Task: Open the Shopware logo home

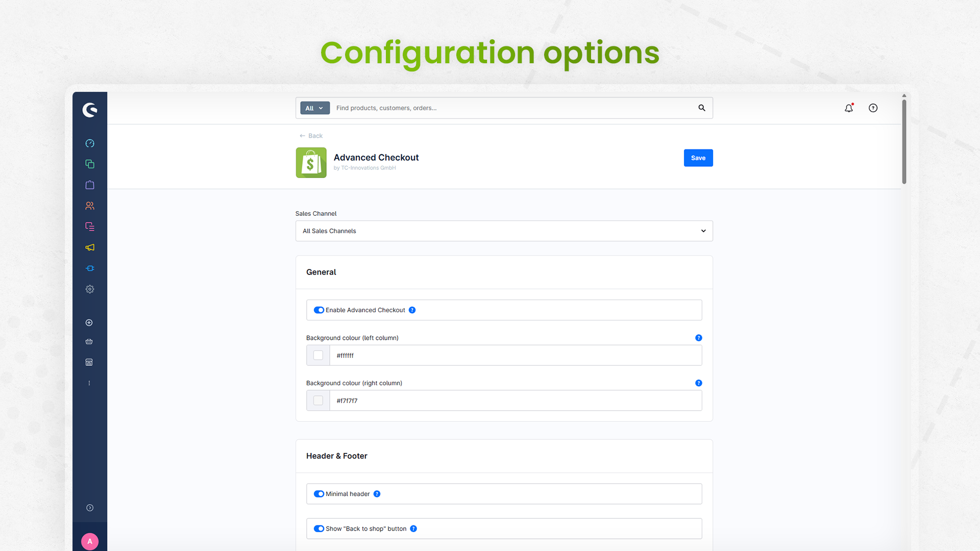Action: [x=90, y=110]
